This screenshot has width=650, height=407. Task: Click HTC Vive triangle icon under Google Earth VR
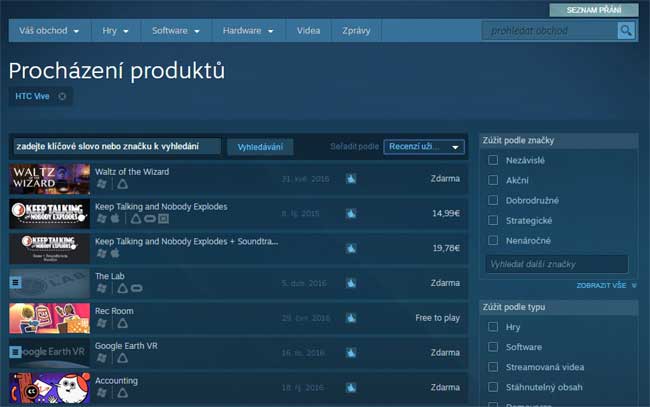click(x=122, y=358)
